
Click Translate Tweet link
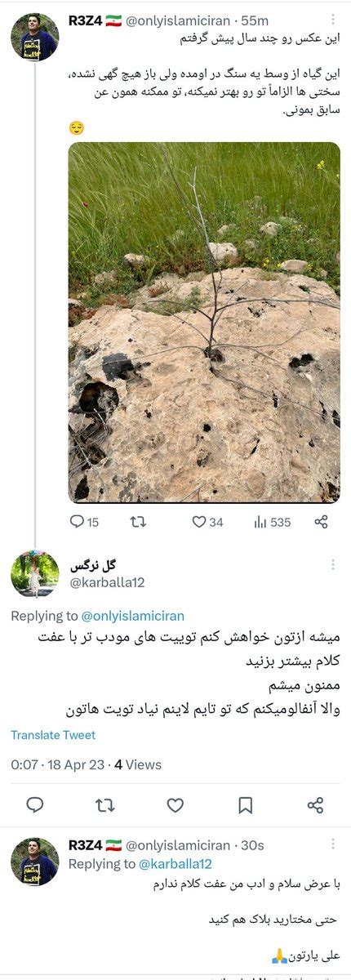click(x=53, y=735)
